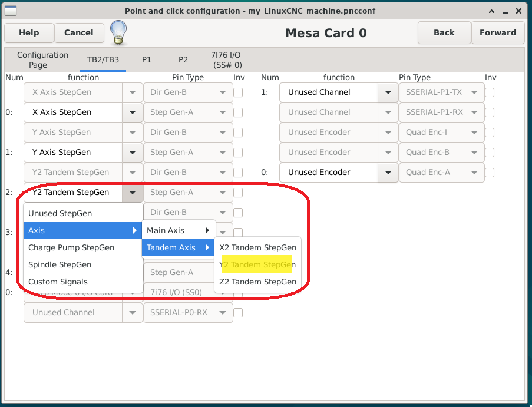The width and height of the screenshot is (532, 407).
Task: Pick Unused StepGen from the menu
Action: click(60, 213)
